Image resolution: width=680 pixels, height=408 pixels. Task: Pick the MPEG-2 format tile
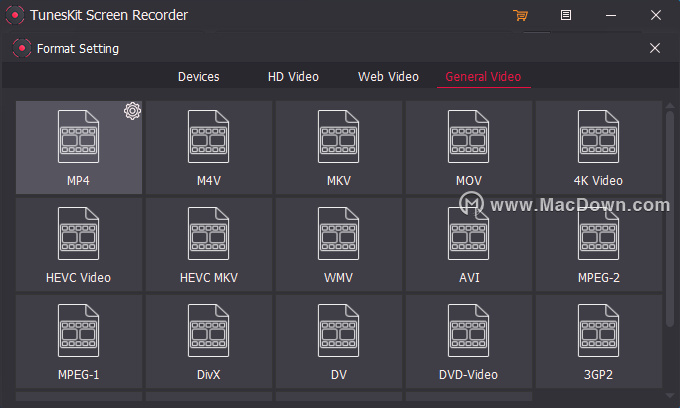pyautogui.click(x=599, y=245)
